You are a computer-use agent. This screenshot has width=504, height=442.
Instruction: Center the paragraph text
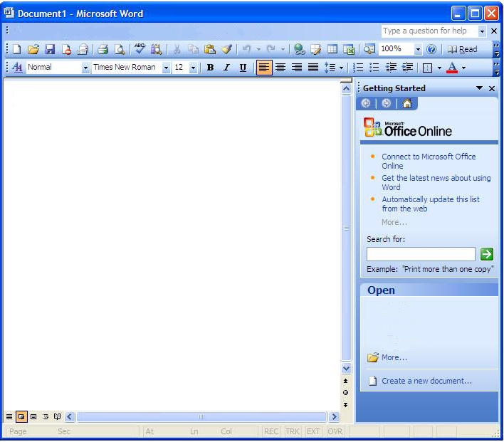(x=280, y=68)
